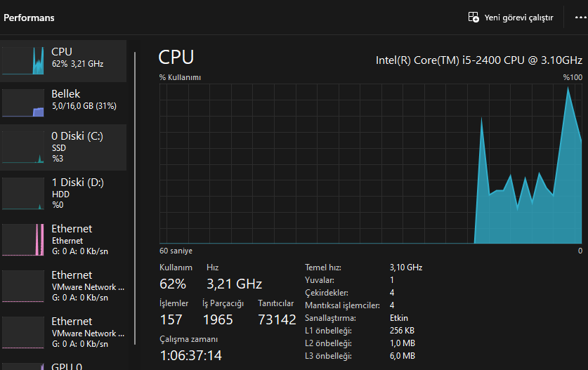Open the three-dot more options menu
The image size is (588, 370).
pos(580,17)
